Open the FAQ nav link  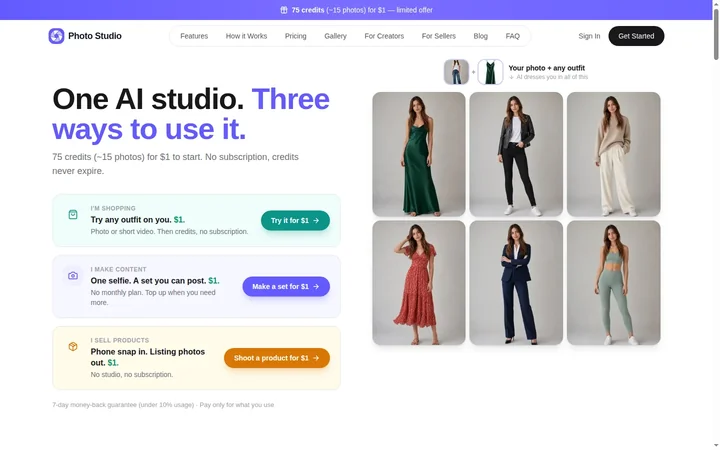(512, 36)
